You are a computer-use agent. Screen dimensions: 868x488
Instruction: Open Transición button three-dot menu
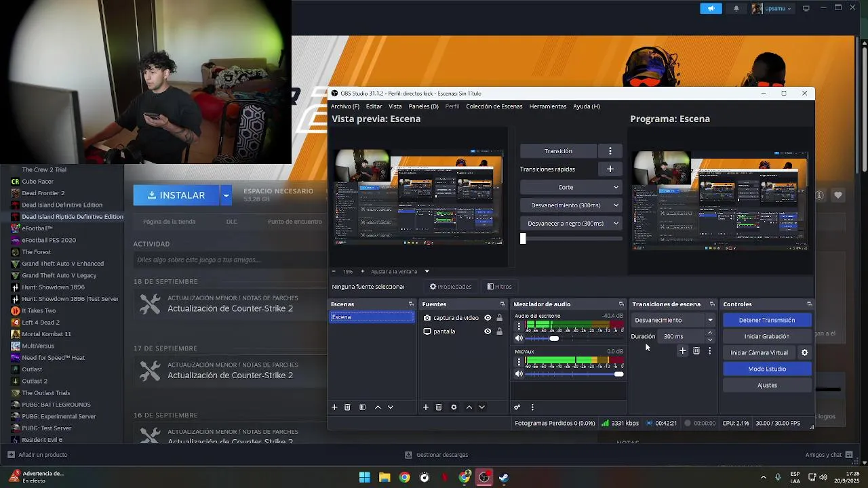610,151
